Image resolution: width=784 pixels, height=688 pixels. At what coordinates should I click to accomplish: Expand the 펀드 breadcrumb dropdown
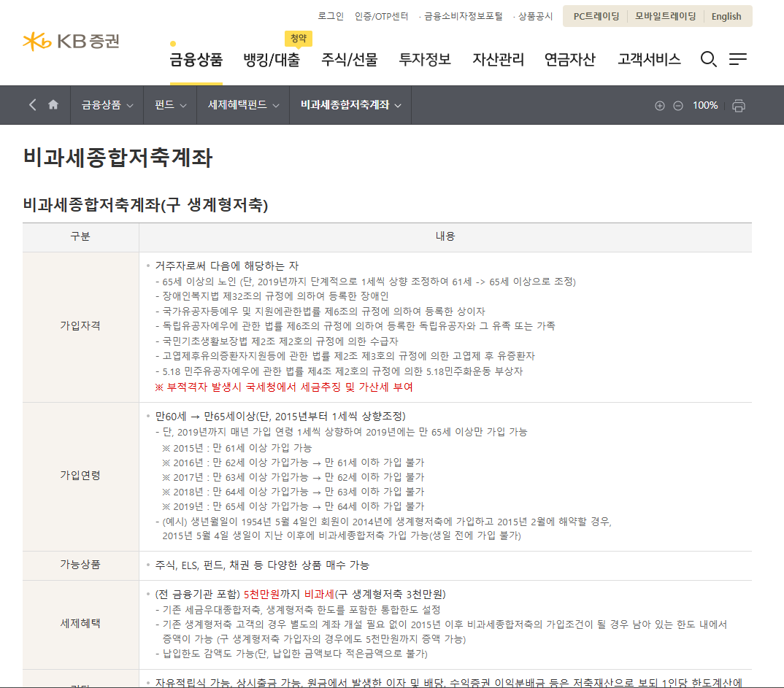[171, 105]
